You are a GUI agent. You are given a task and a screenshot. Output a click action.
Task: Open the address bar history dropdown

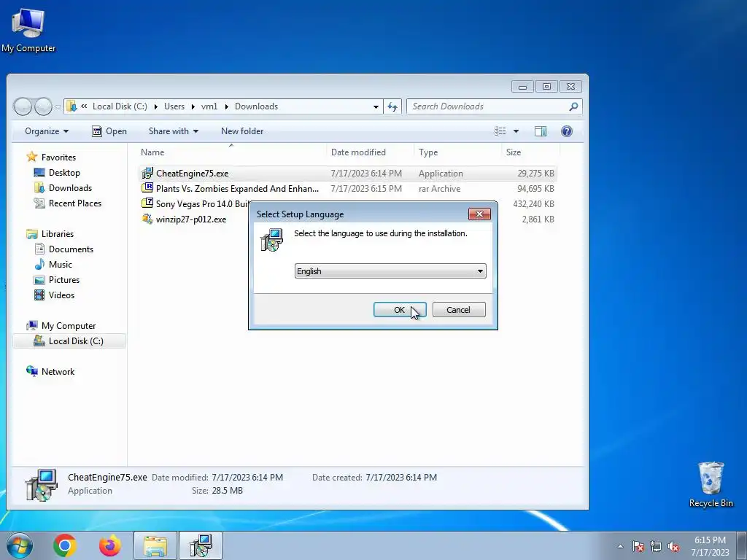(376, 106)
